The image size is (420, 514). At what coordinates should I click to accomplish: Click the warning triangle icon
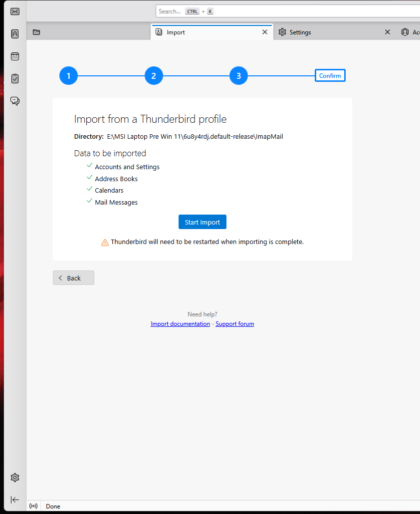(105, 242)
